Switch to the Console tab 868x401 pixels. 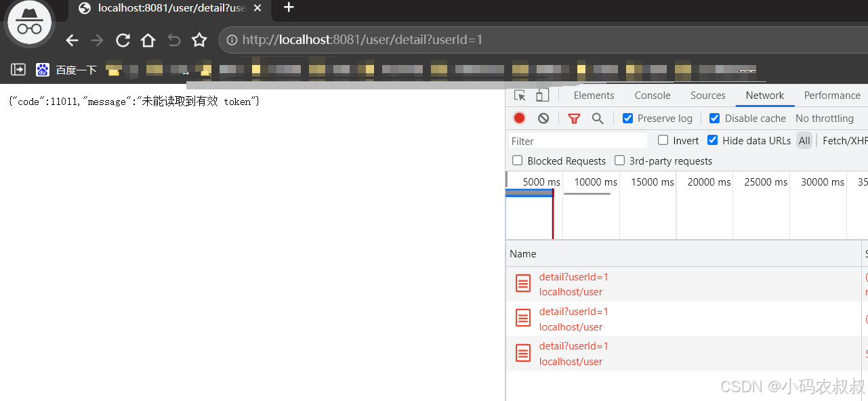point(653,96)
